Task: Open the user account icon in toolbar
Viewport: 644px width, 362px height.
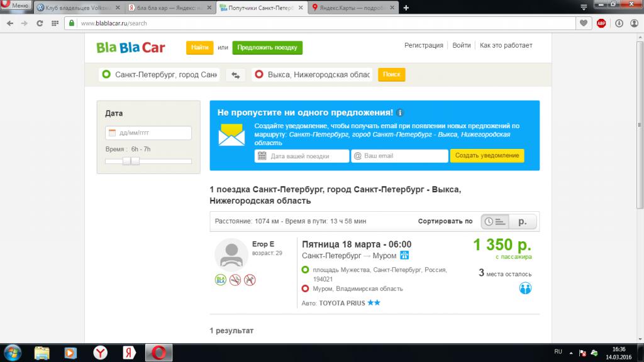Action: tap(634, 23)
